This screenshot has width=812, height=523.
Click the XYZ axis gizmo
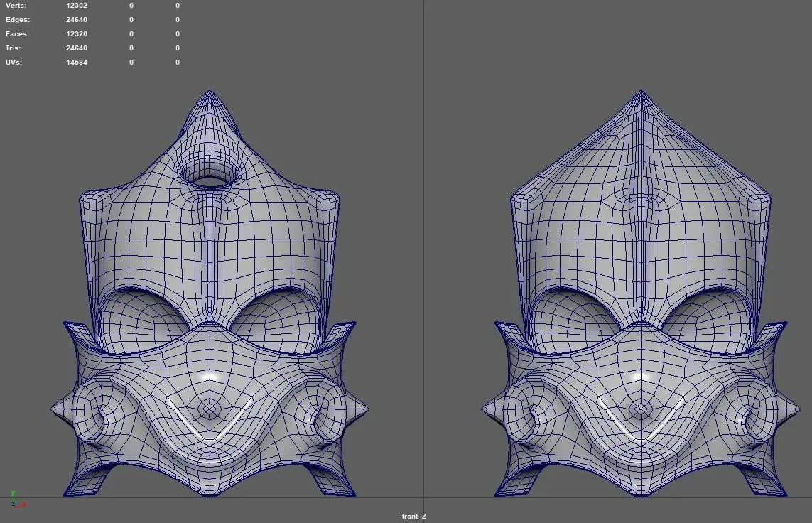point(18,500)
